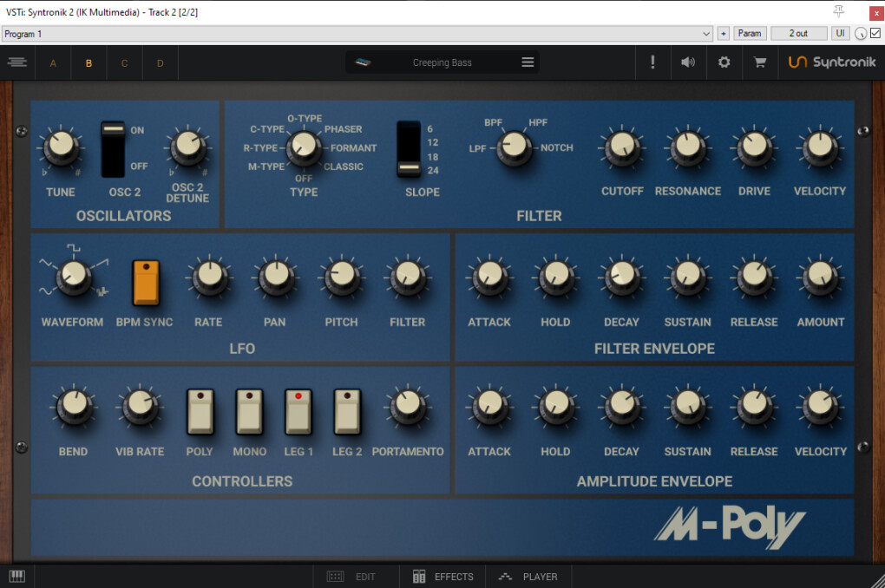This screenshot has height=588, width=885.
Task: Toggle the LEG 2 button
Action: pos(347,412)
